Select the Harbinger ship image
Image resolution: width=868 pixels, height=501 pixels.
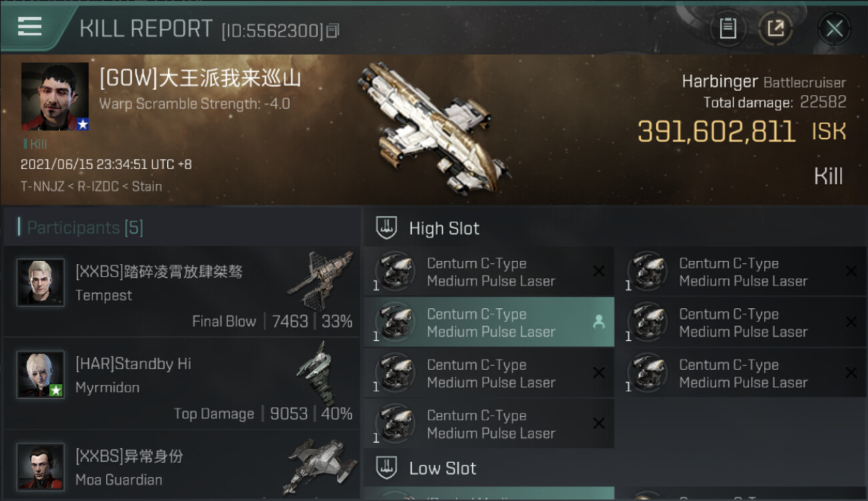click(433, 128)
